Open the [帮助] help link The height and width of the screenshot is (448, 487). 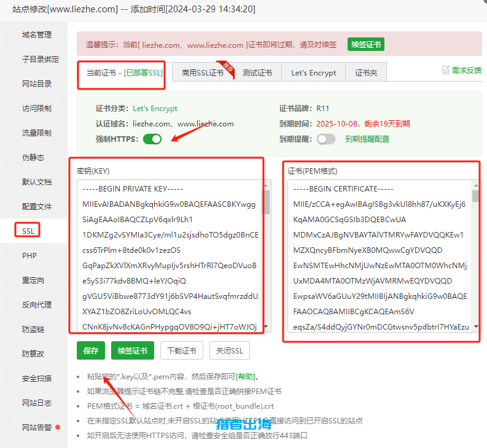246,377
